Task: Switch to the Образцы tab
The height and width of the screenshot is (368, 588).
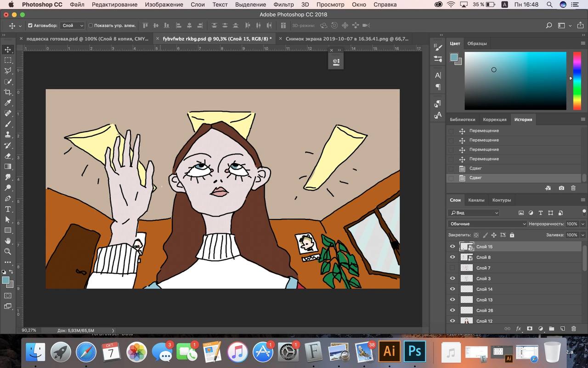Action: [477, 43]
